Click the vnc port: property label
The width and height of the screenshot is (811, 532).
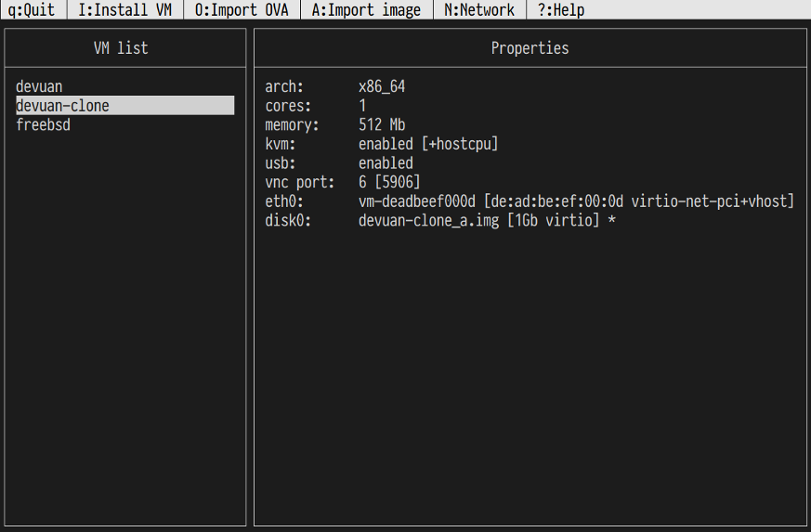click(300, 182)
